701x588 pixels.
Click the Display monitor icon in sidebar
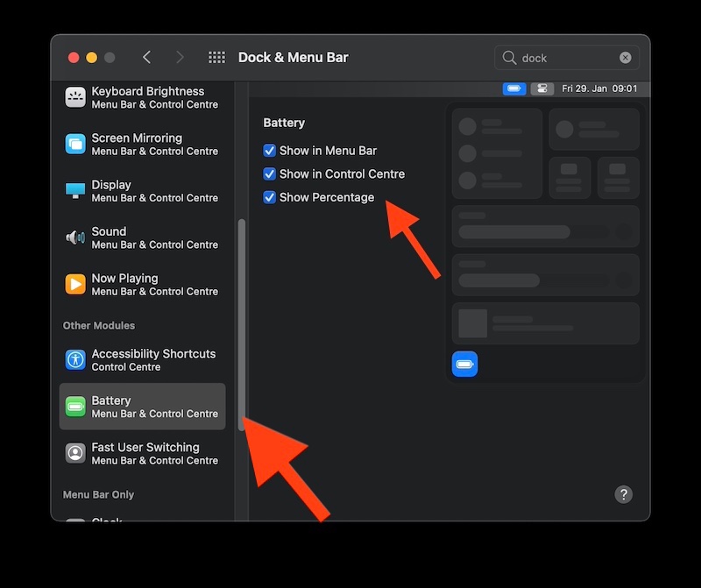[x=75, y=191]
